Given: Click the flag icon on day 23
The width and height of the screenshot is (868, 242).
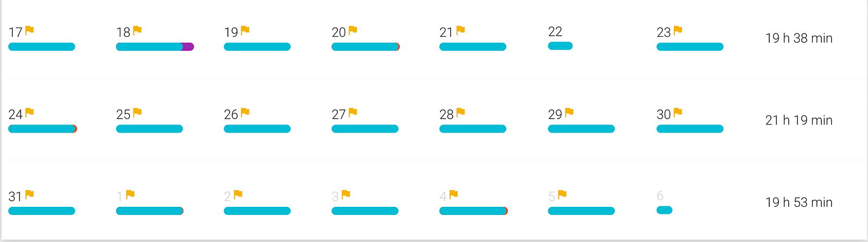Looking at the screenshot, I should coord(678,30).
